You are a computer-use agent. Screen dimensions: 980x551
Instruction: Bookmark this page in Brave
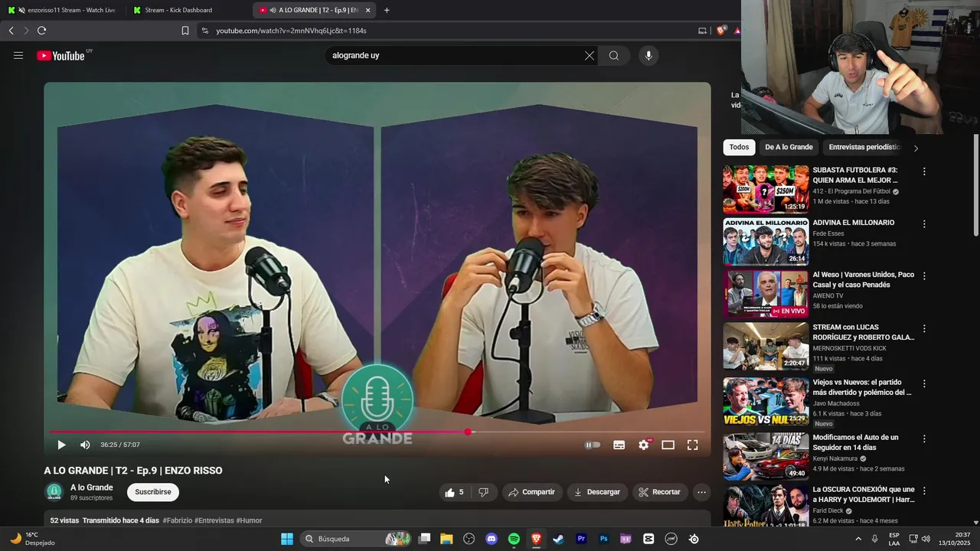pyautogui.click(x=185, y=31)
